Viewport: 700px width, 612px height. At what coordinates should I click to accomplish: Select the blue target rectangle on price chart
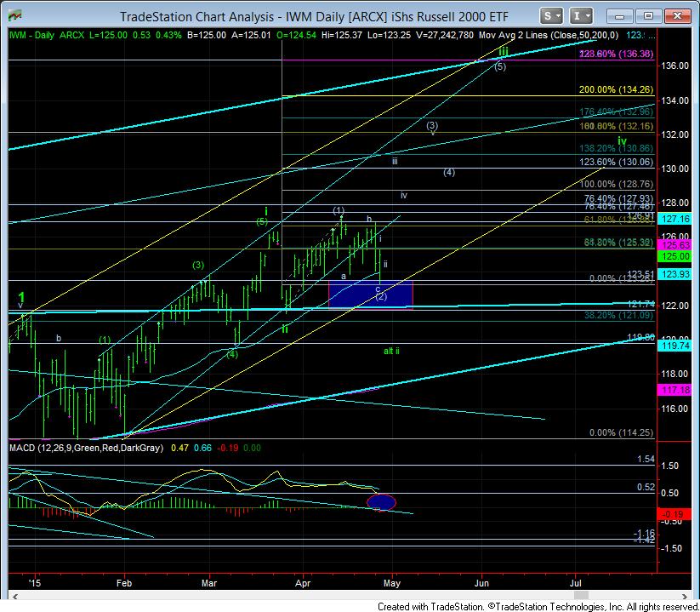click(x=371, y=295)
